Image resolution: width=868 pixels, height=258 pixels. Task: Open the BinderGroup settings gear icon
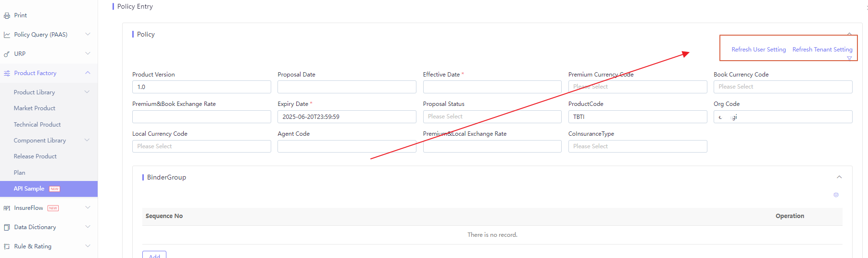[x=836, y=195]
